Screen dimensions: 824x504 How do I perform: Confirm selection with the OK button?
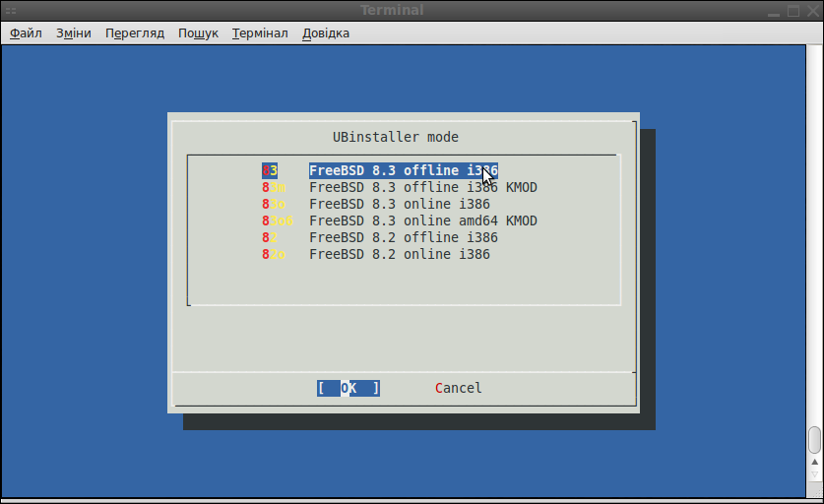[349, 388]
